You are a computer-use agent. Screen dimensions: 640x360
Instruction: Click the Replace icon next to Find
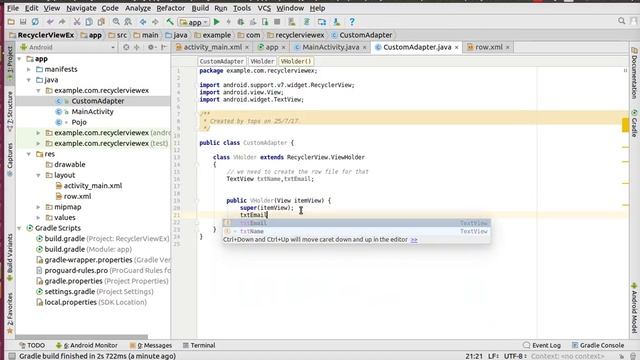click(x=128, y=22)
